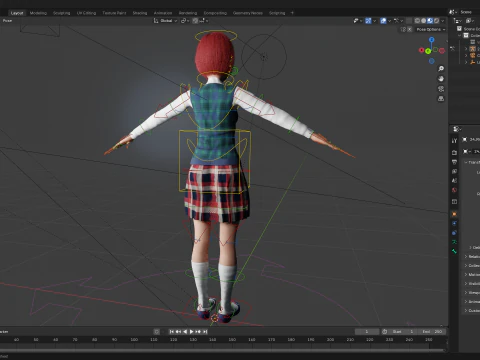Open the gizmo options dropdown arrow
This screenshot has height=360, width=480.
[x=374, y=21]
